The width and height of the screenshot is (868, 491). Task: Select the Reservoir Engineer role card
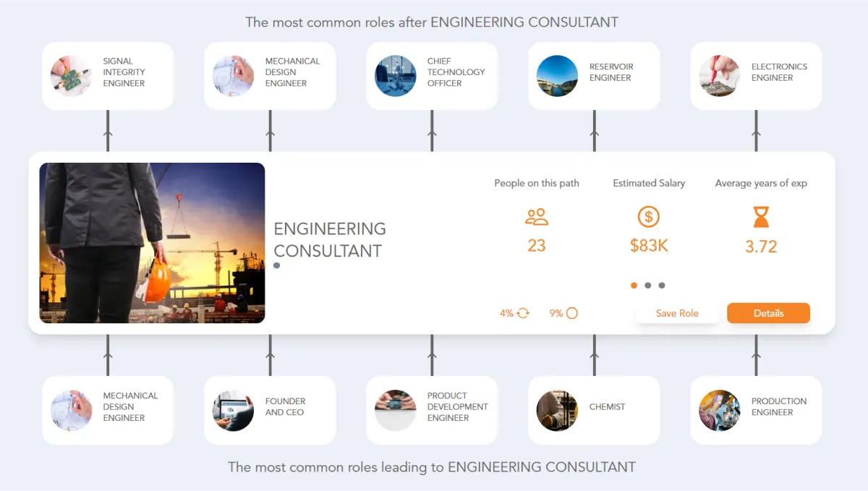pyautogui.click(x=594, y=76)
